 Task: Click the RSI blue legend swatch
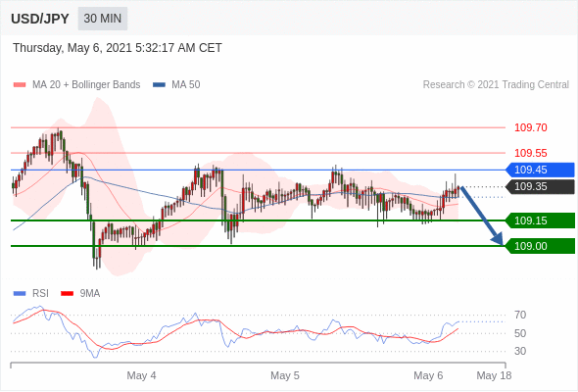coord(20,294)
